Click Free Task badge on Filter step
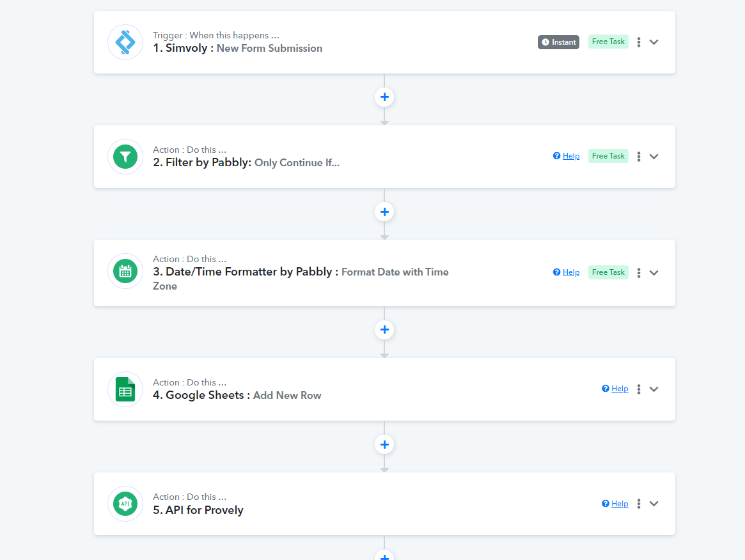 (x=608, y=156)
